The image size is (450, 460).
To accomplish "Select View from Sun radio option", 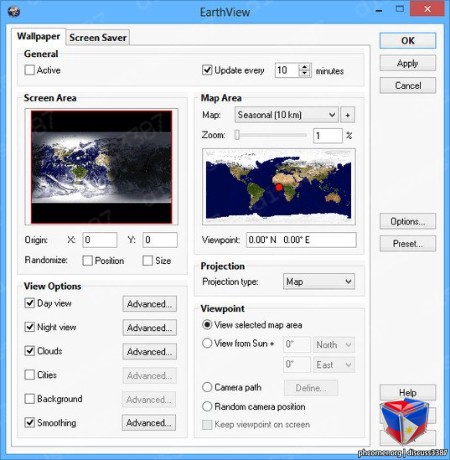I will (207, 343).
